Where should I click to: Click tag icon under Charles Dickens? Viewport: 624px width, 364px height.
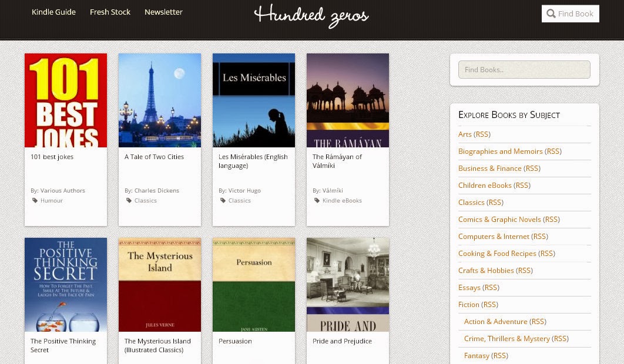129,201
